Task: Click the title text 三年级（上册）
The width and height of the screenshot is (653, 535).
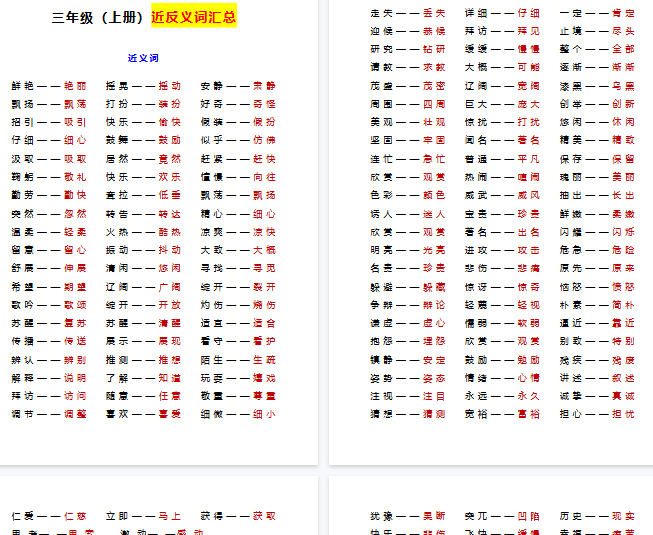Action: click(x=98, y=17)
